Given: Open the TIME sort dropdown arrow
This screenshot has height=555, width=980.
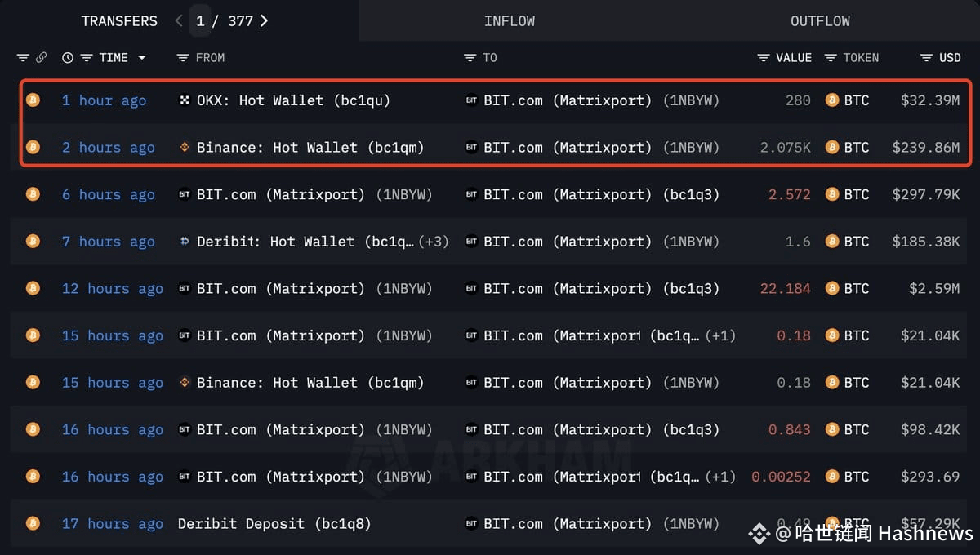Looking at the screenshot, I should point(142,58).
